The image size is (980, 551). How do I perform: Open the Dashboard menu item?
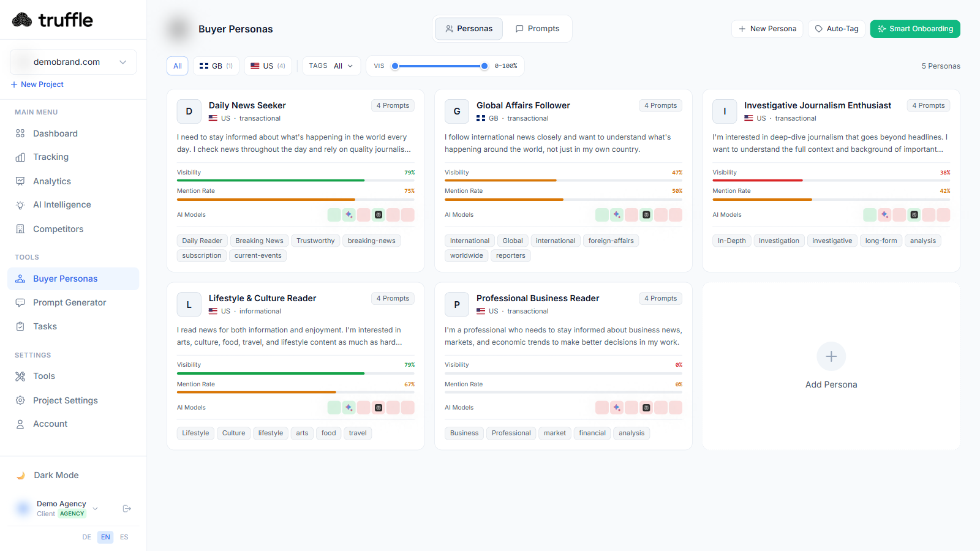tap(73, 133)
